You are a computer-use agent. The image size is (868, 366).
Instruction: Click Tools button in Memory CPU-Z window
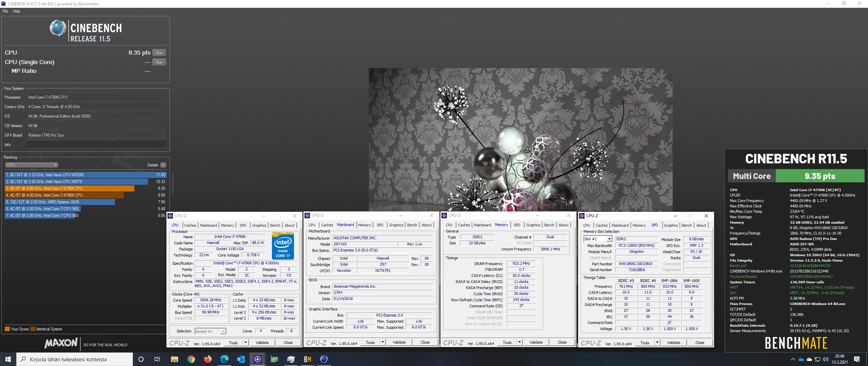tap(507, 342)
